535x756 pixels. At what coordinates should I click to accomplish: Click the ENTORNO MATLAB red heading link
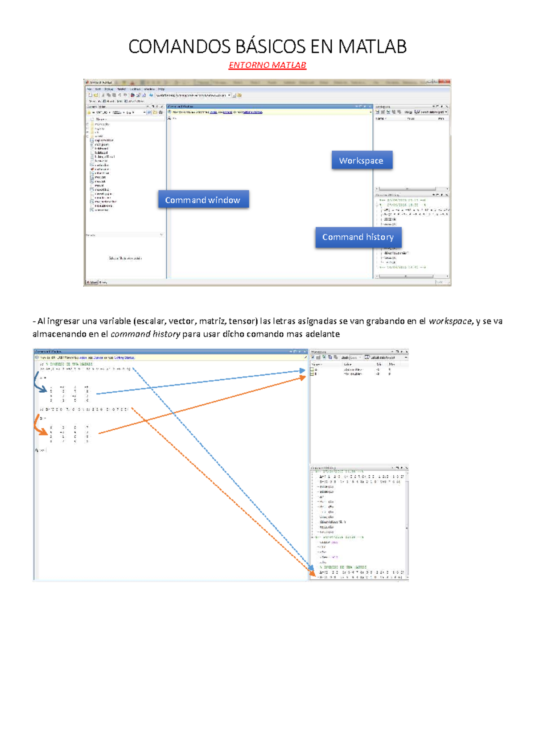point(267,65)
